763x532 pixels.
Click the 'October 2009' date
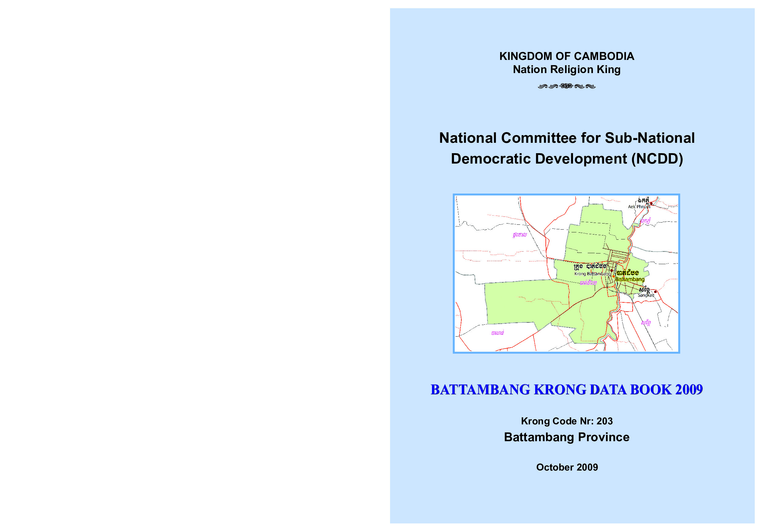click(x=567, y=467)
